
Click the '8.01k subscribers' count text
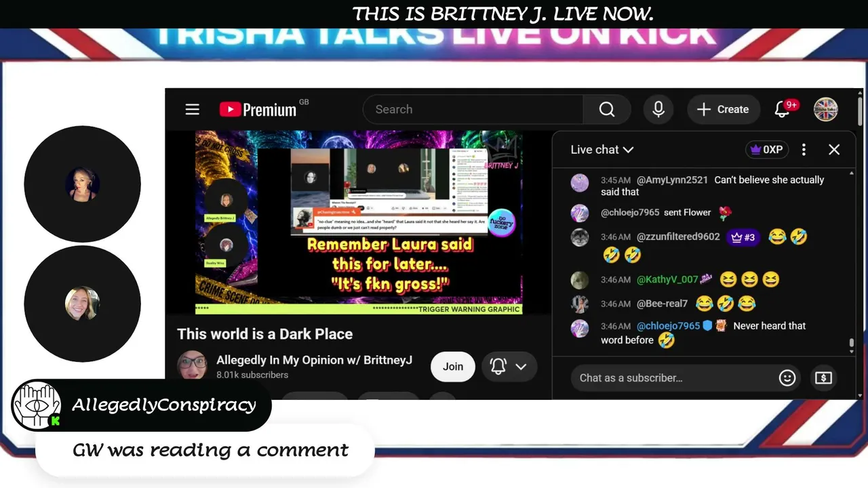(252, 375)
